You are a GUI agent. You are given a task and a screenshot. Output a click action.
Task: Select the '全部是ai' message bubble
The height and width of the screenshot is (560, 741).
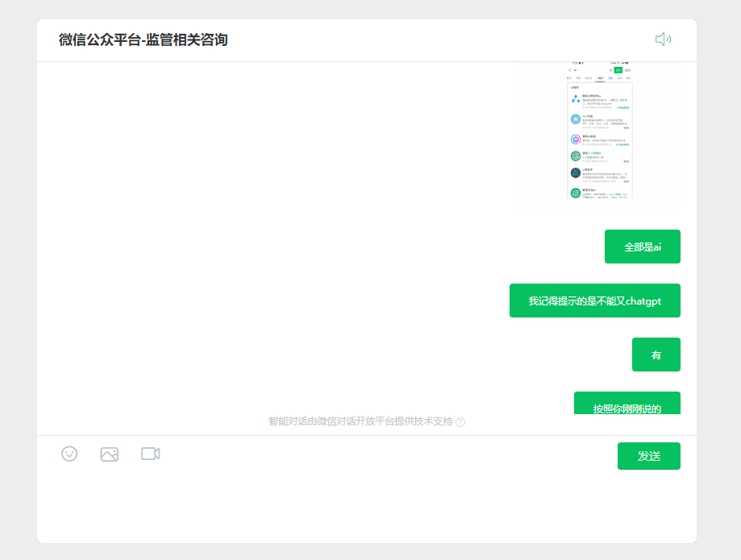pos(643,247)
